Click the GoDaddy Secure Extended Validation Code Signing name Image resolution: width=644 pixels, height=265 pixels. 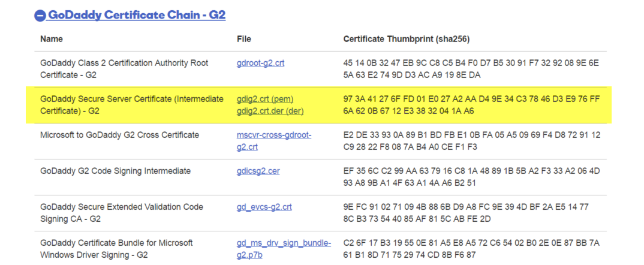coord(122,213)
